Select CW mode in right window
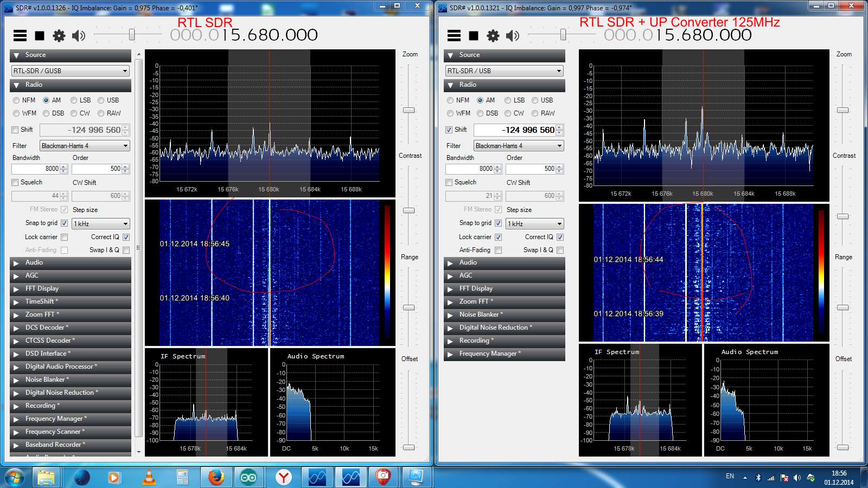 point(508,113)
